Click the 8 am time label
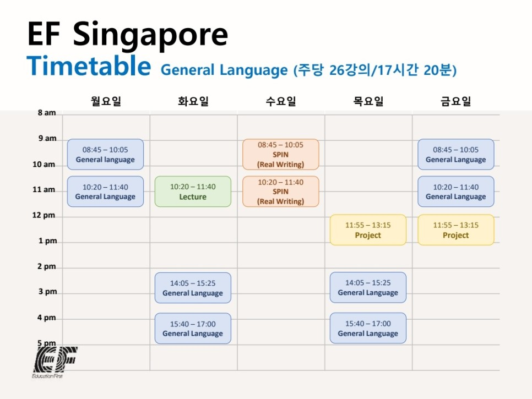This screenshot has height=399, width=532. [47, 113]
